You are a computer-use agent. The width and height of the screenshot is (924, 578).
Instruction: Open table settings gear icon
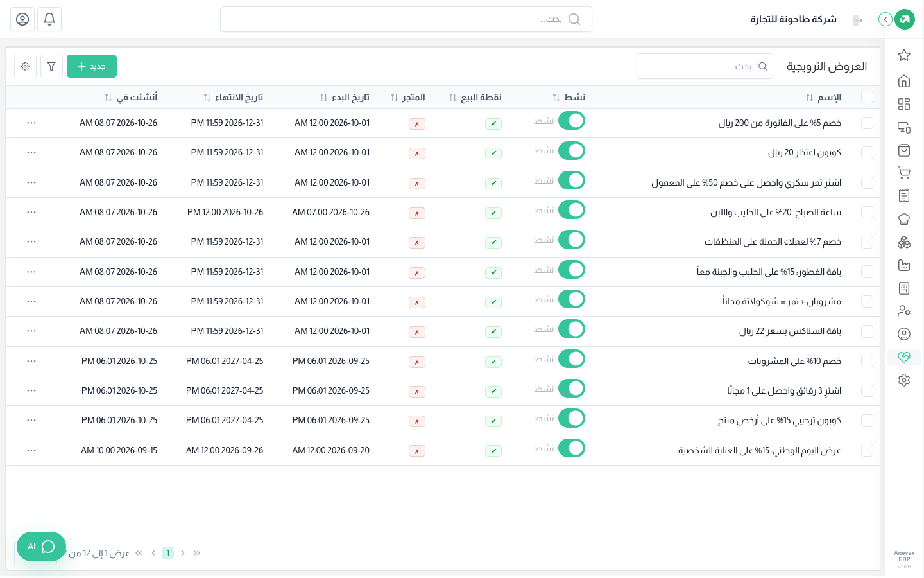point(25,66)
